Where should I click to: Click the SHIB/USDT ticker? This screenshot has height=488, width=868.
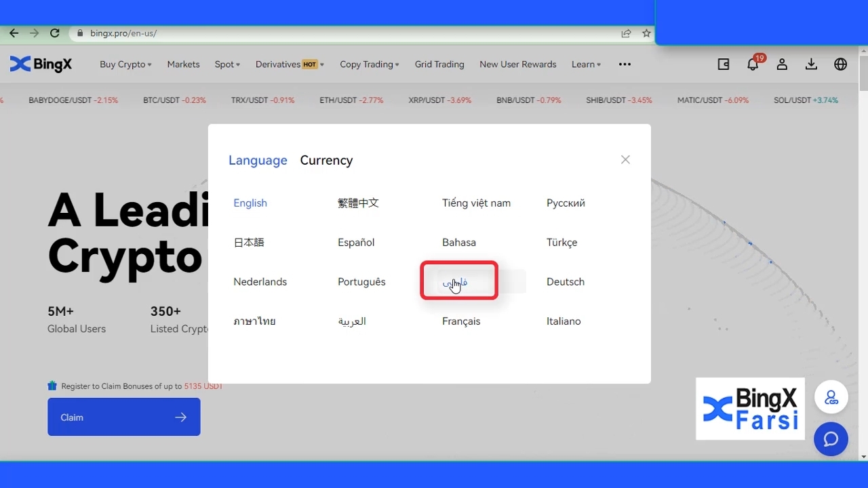[x=619, y=100]
